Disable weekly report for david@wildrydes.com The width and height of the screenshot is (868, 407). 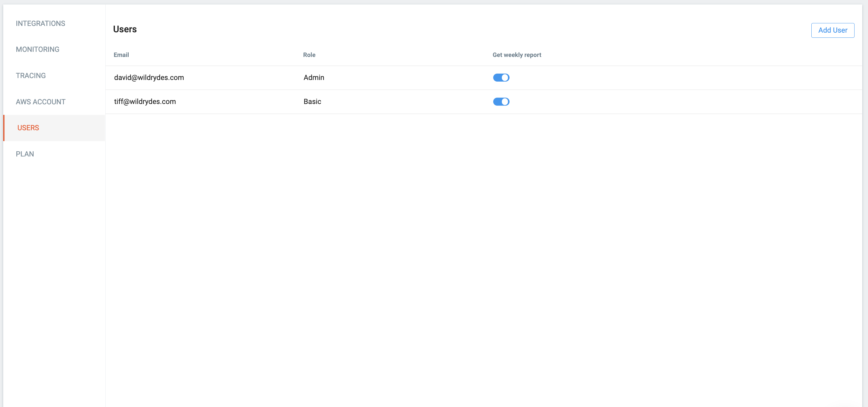pos(501,78)
